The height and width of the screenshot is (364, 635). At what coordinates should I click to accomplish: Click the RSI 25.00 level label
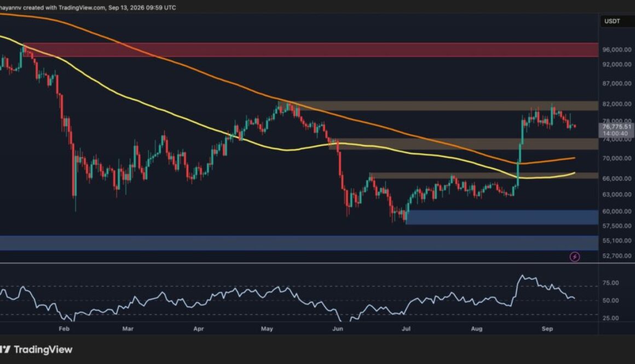pos(610,318)
